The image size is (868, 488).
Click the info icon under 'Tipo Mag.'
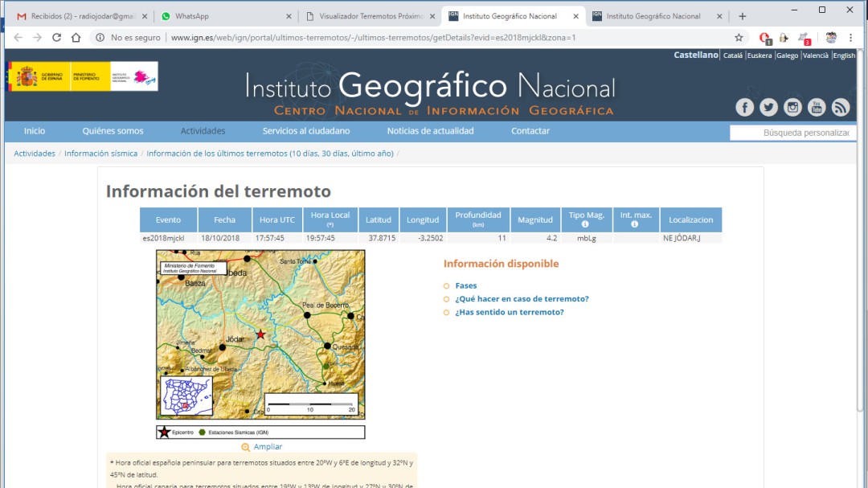(x=585, y=224)
